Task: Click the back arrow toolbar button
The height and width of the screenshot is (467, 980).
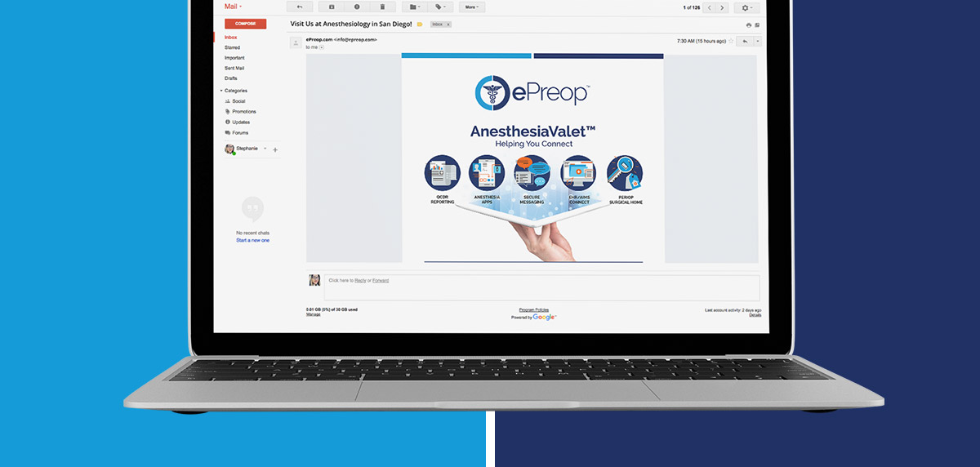Action: point(300,7)
